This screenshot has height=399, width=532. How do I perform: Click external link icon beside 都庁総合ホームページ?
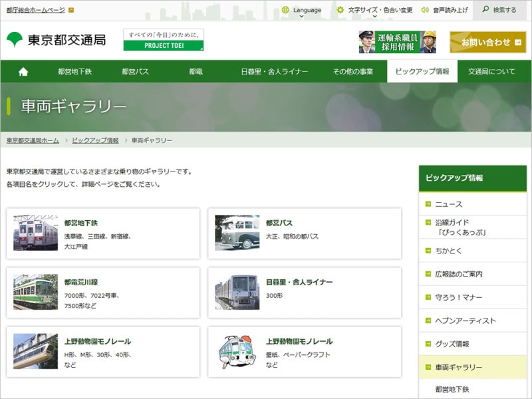tap(71, 10)
